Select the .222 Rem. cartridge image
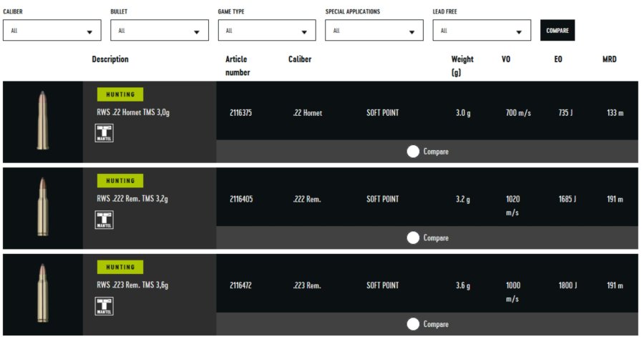Viewport: 644px width, 339px height. point(43,207)
